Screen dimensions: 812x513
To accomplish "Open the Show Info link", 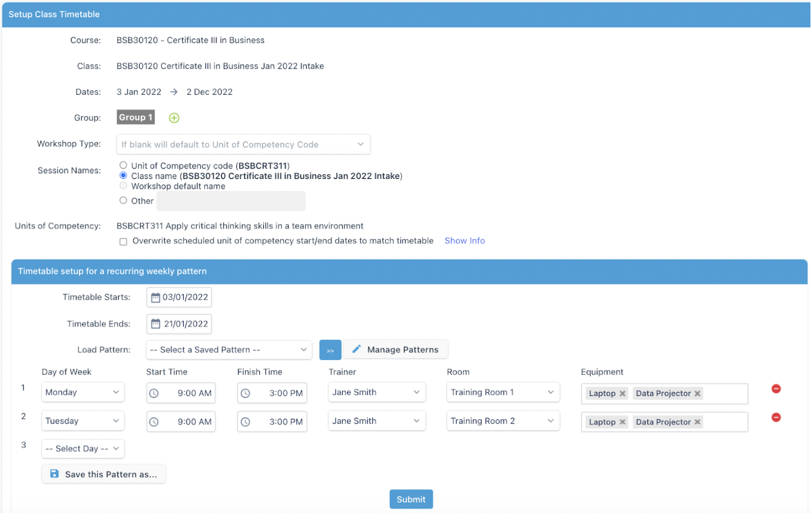I will point(464,241).
